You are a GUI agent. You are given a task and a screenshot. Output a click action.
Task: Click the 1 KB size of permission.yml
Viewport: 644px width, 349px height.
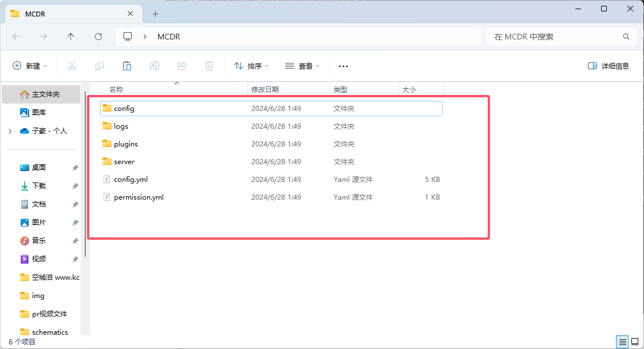432,197
